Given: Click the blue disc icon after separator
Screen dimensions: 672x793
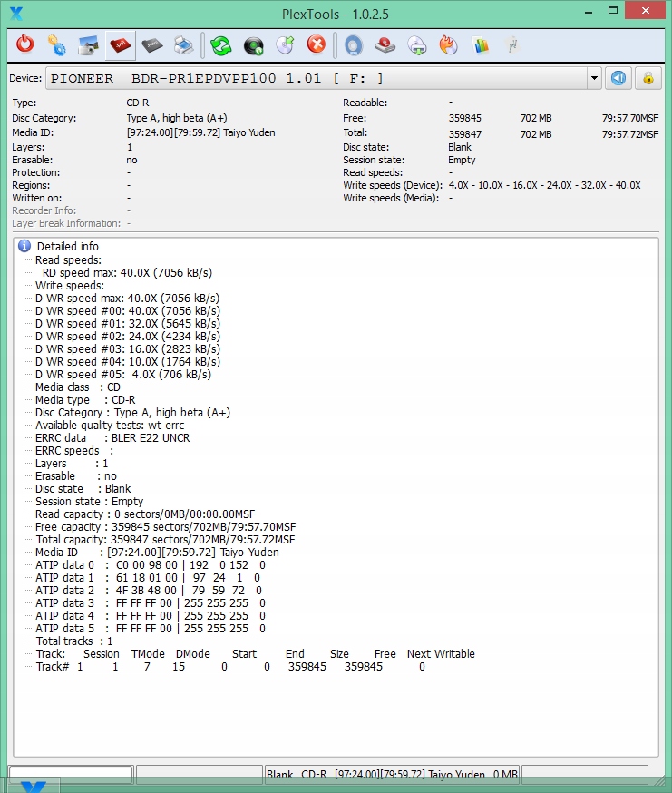Looking at the screenshot, I should [x=354, y=44].
